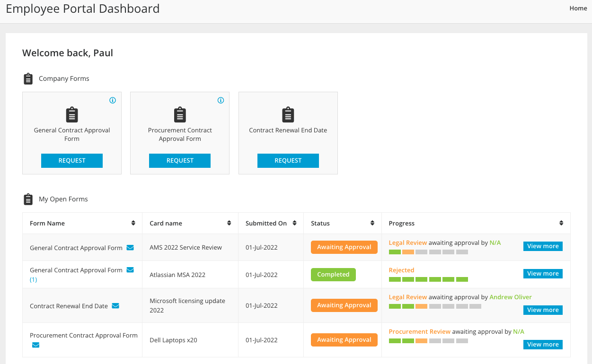Screen dimensions: 592x364
Task: Open the (1) link under General Contract Approval Form
Action: click(x=33, y=279)
